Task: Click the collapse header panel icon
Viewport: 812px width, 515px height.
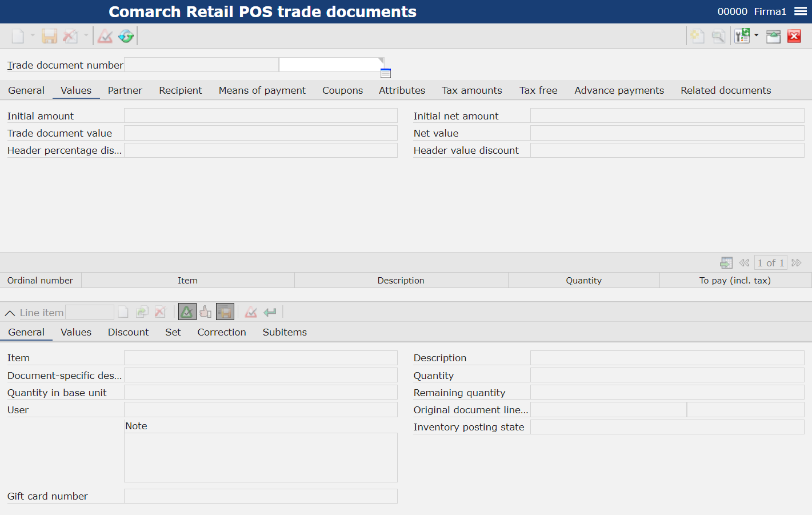Action: click(774, 37)
